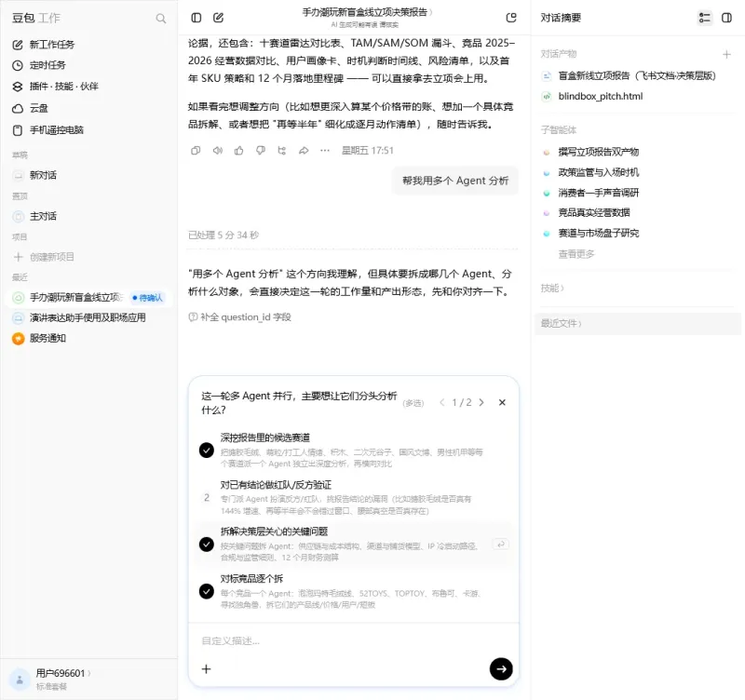The image size is (745, 700).
Task: Play the reply aloud with speaker icon
Action: point(218,151)
